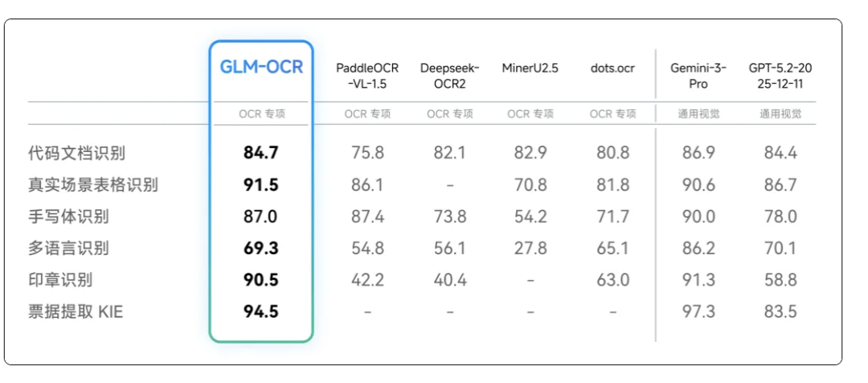
Task: Select the Gemini-3-Pro column header
Action: point(698,76)
